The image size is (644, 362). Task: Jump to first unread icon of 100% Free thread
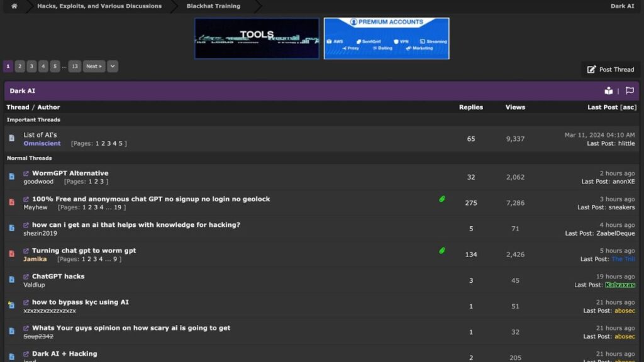(x=26, y=199)
